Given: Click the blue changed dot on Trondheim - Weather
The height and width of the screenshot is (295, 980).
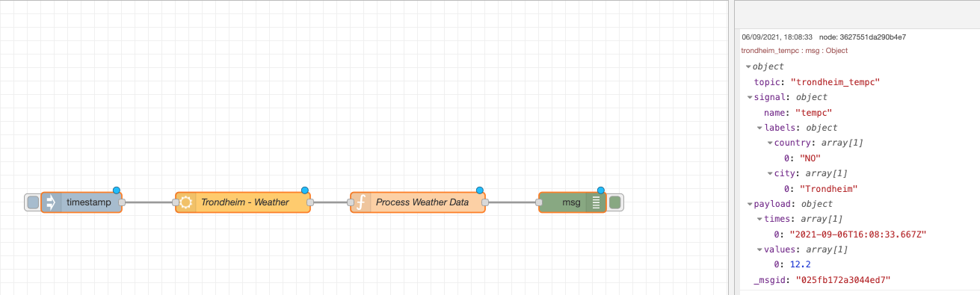Looking at the screenshot, I should point(305,190).
